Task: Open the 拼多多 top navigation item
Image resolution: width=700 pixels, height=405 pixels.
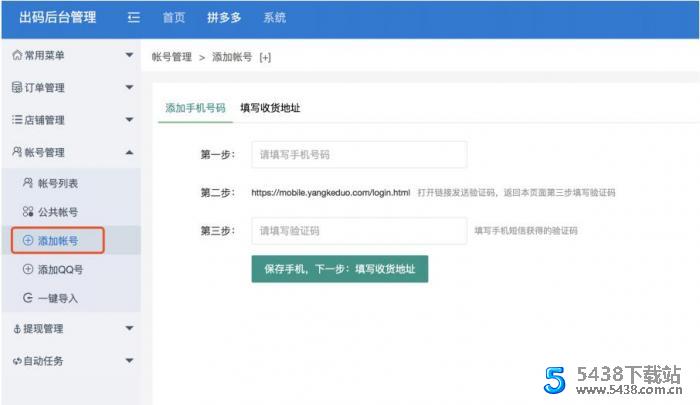Action: [x=224, y=18]
